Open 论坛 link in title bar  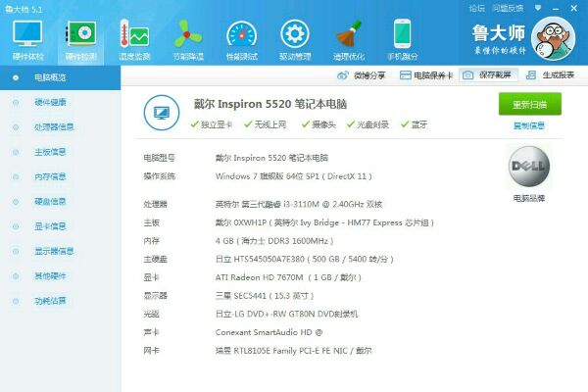(476, 8)
